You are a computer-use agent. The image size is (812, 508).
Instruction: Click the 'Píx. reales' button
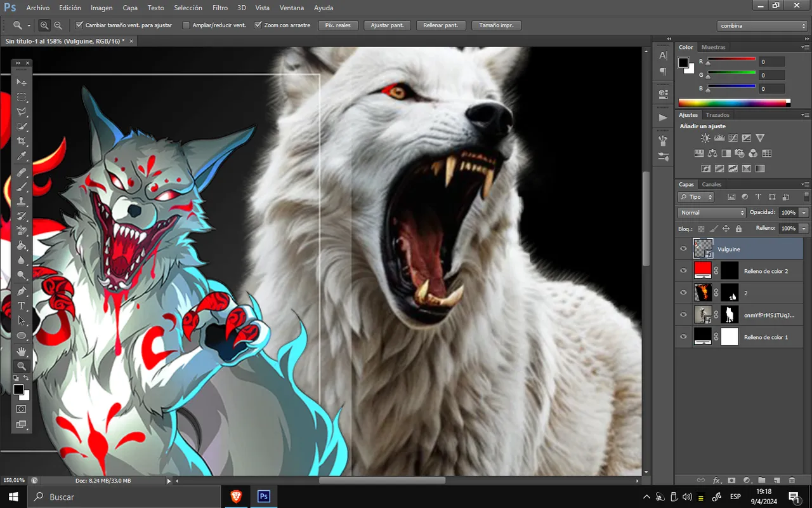(338, 25)
